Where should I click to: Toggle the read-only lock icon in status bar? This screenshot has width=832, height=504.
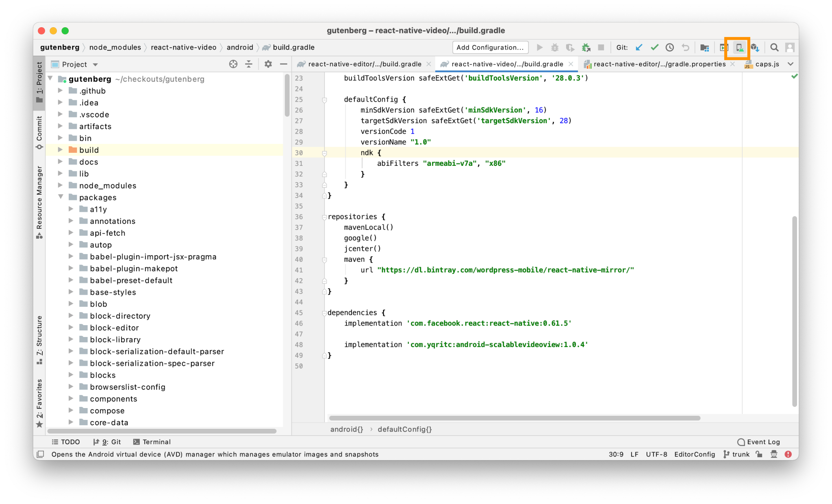coord(759,454)
